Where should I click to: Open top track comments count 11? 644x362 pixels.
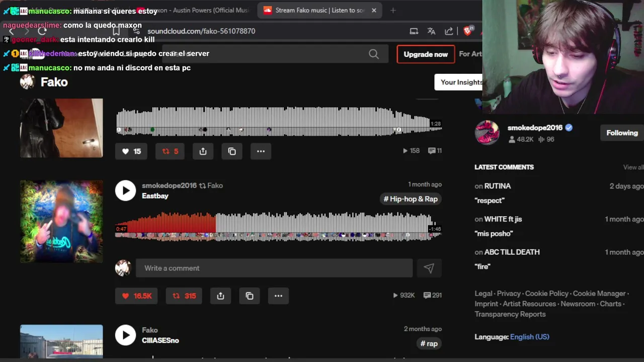435,151
